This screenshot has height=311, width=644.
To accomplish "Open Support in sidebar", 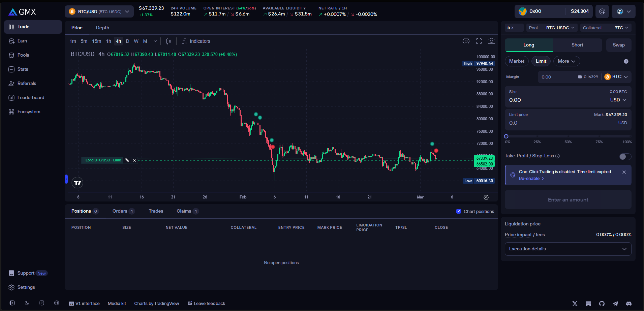I will [33, 273].
